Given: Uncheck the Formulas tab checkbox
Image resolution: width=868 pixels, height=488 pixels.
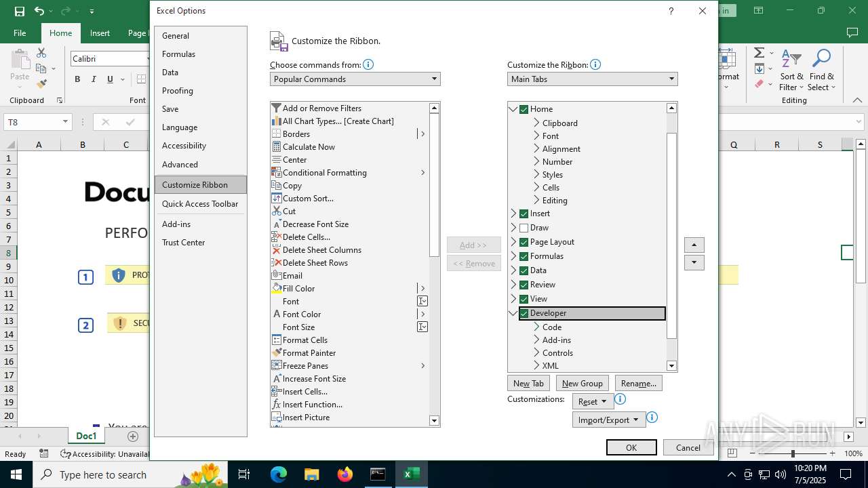Looking at the screenshot, I should tap(524, 256).
